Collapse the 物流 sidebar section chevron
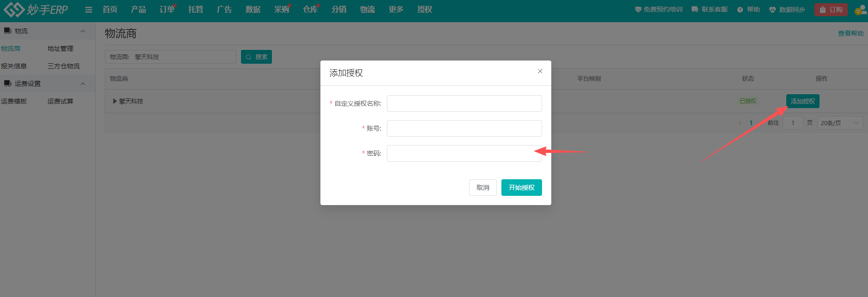 (83, 31)
